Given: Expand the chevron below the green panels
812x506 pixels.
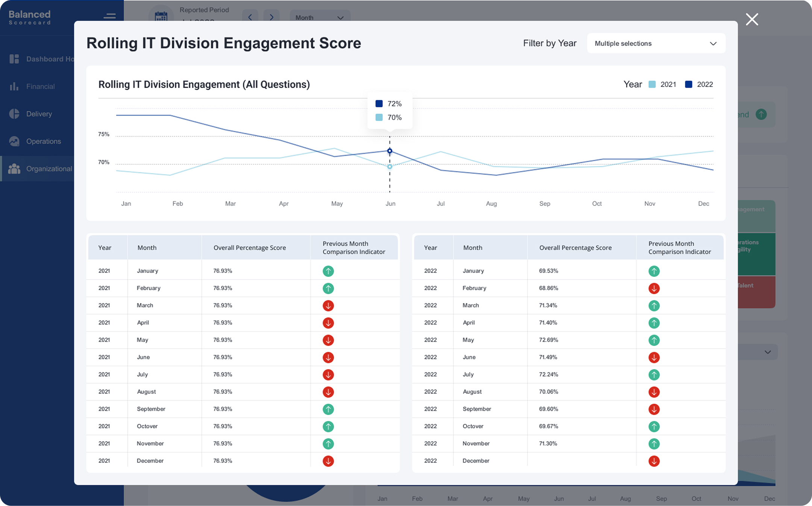Looking at the screenshot, I should [767, 352].
